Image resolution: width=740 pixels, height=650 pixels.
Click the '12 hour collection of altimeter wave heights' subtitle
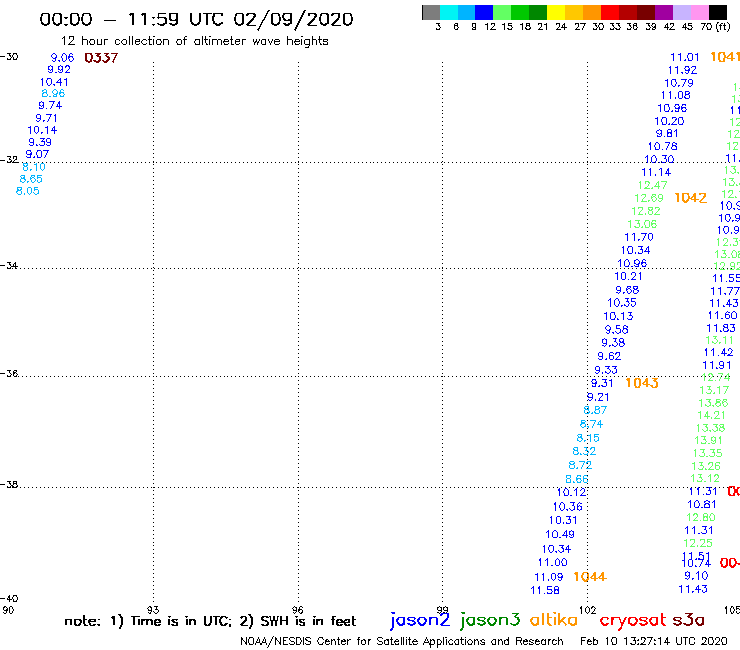[x=194, y=42]
